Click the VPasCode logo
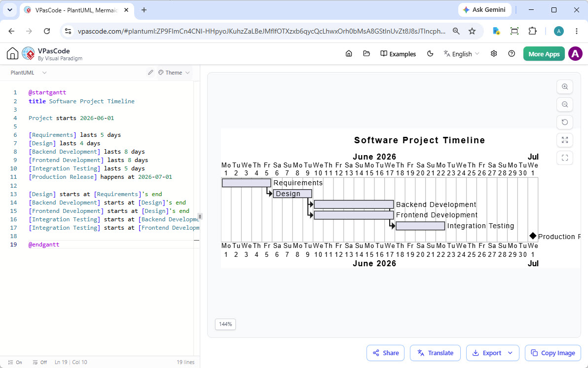The image size is (588, 368). point(29,54)
